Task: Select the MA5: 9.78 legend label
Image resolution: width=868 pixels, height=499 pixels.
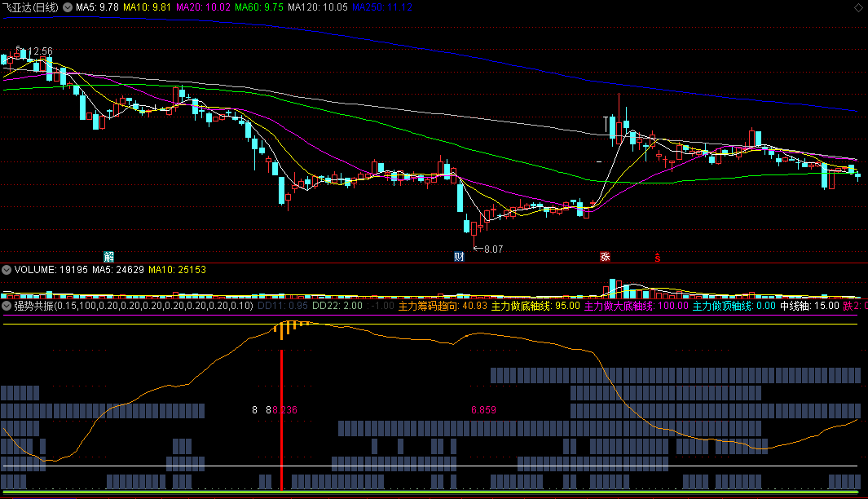Action: (98, 7)
